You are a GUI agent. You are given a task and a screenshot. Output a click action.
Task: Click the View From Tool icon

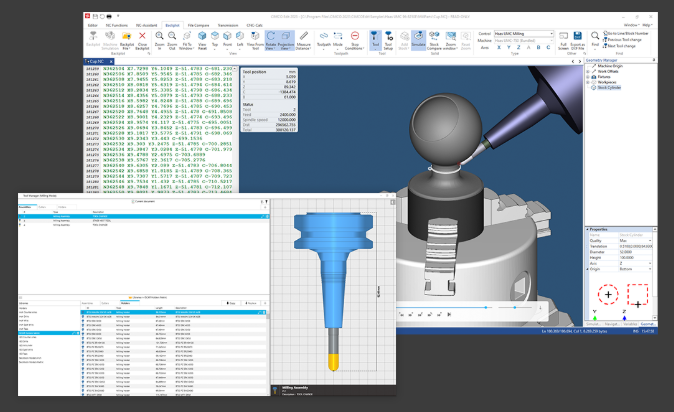255,36
